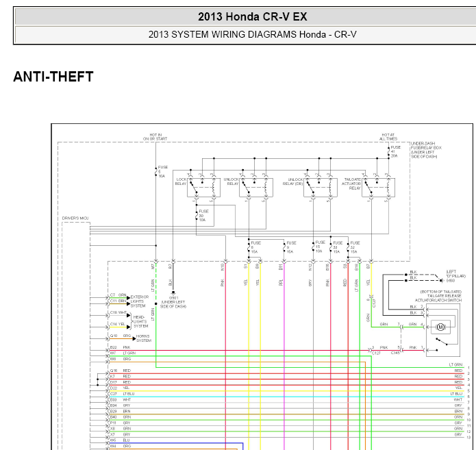Screen dimensions: 476x450
Task: Click the "Q16 RED" terminal label
Action: [x=121, y=371]
